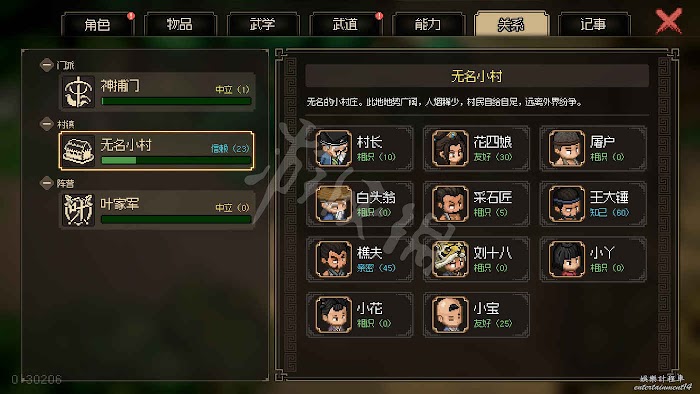Click 王大锤's portrait
Viewport: 700px width, 394px height.
pyautogui.click(x=567, y=204)
